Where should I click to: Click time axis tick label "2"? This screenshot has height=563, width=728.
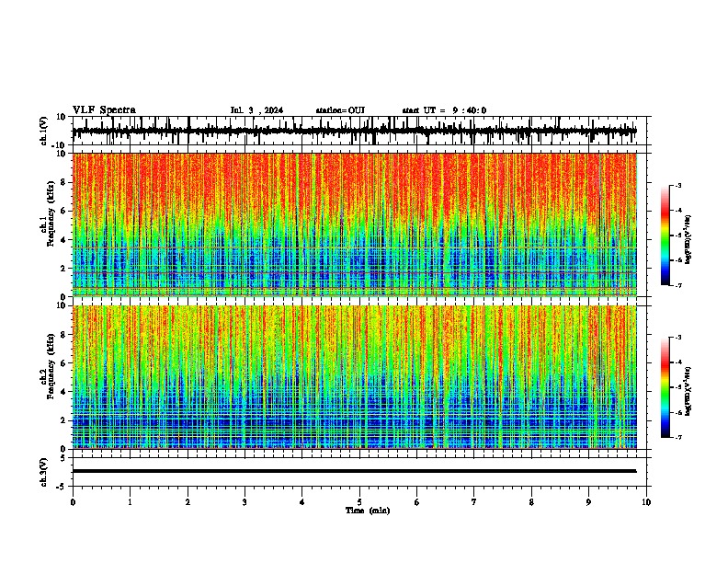[x=188, y=502]
